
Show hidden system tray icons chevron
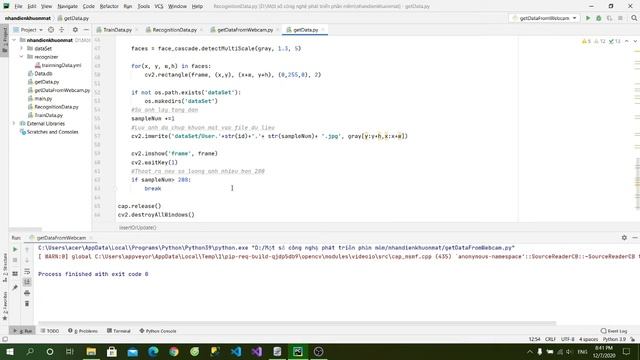point(529,351)
